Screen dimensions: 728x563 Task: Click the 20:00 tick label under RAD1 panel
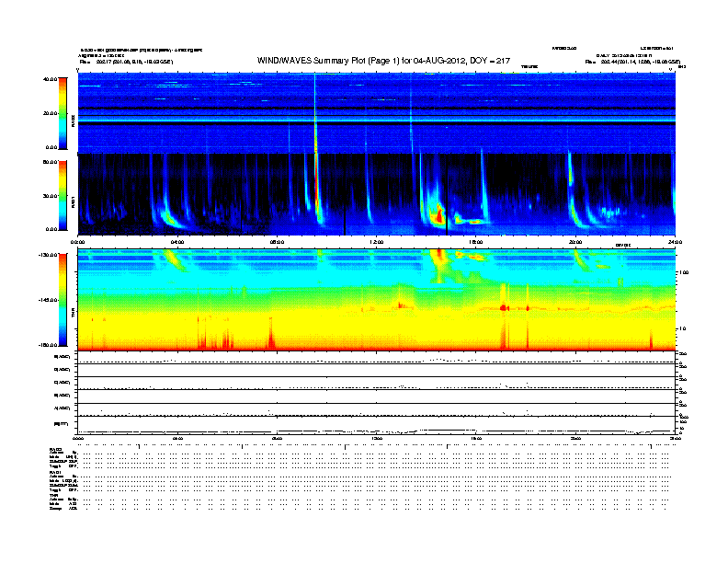click(575, 242)
